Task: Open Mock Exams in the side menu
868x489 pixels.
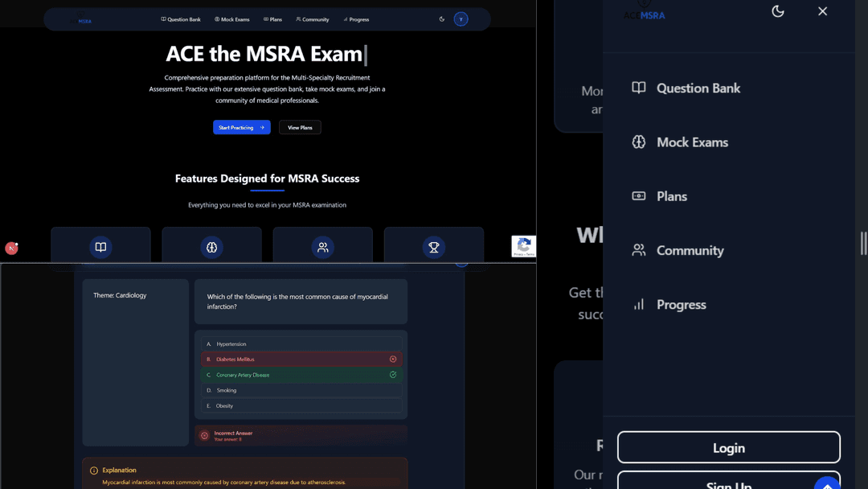Action: pos(691,142)
